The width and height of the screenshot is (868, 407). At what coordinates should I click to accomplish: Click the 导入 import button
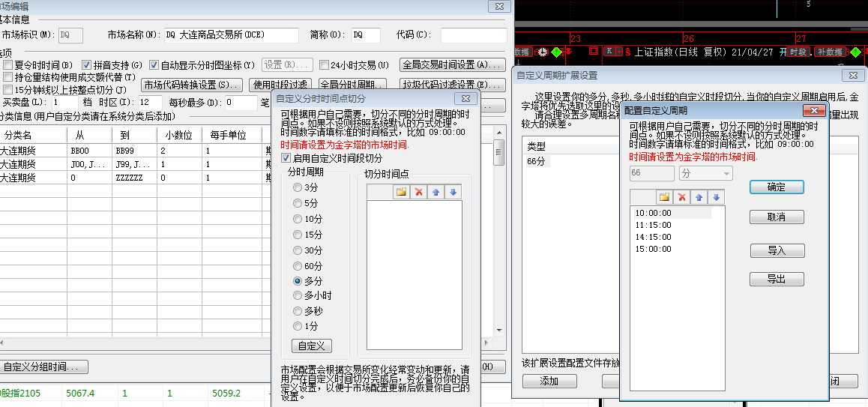[x=777, y=250]
